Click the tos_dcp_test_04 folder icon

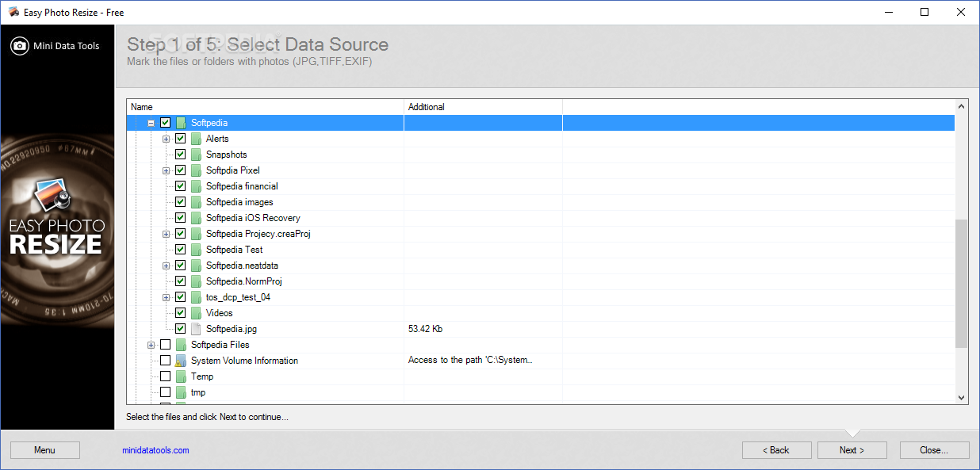point(196,297)
